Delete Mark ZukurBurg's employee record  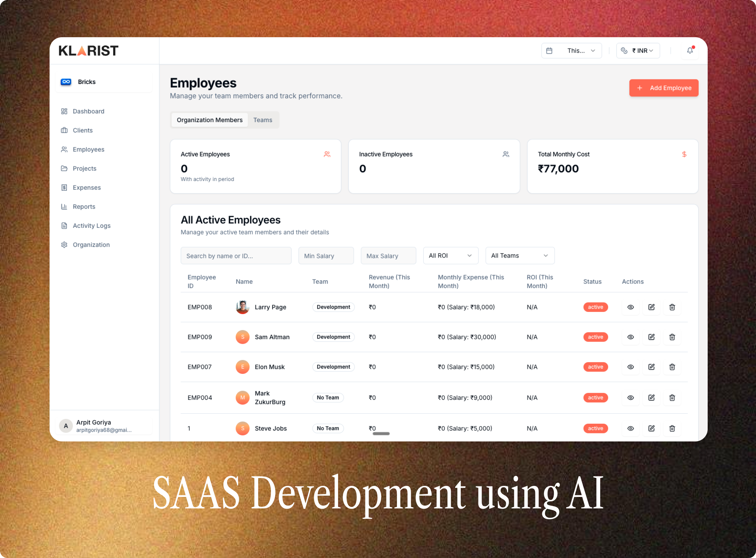point(672,397)
